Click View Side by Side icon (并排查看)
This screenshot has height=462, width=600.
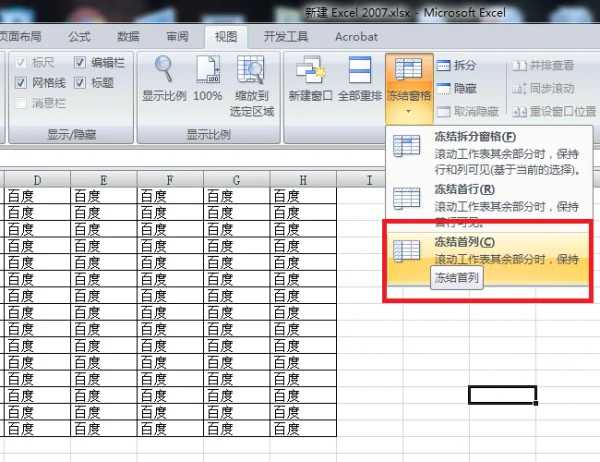519,65
